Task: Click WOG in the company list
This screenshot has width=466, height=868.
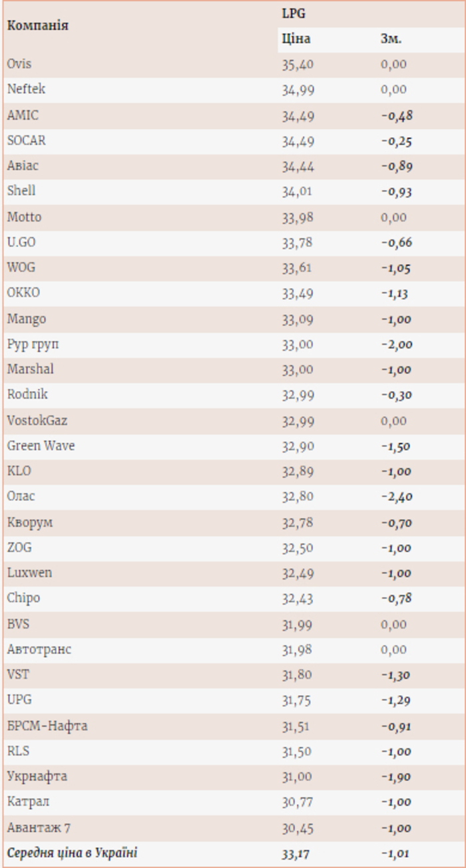Action: coord(21,267)
